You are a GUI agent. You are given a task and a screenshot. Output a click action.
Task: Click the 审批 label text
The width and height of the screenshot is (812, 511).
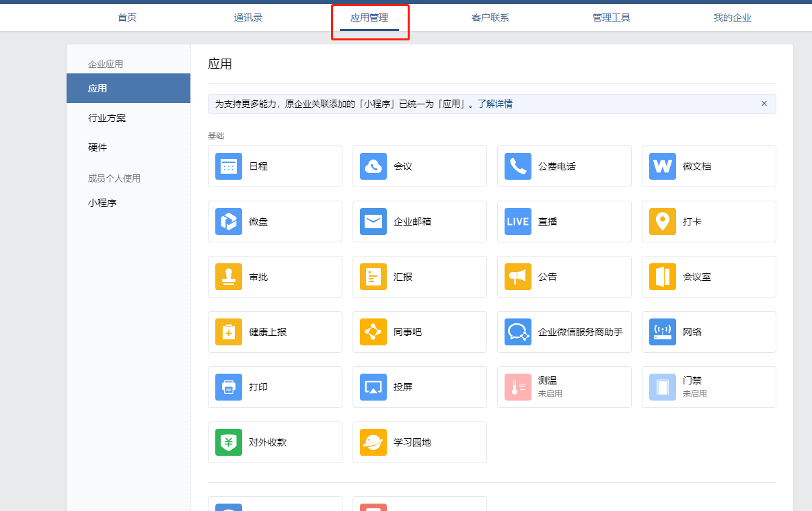[x=258, y=277]
